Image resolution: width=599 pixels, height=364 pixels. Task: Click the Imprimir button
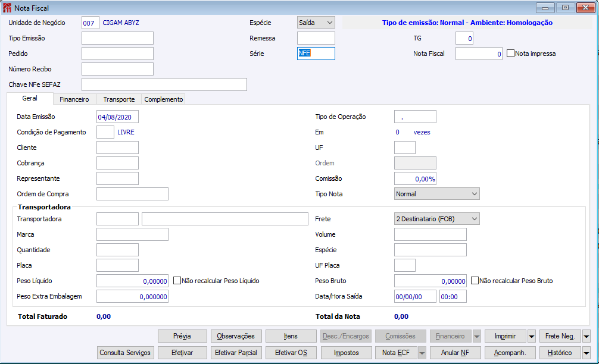point(506,336)
